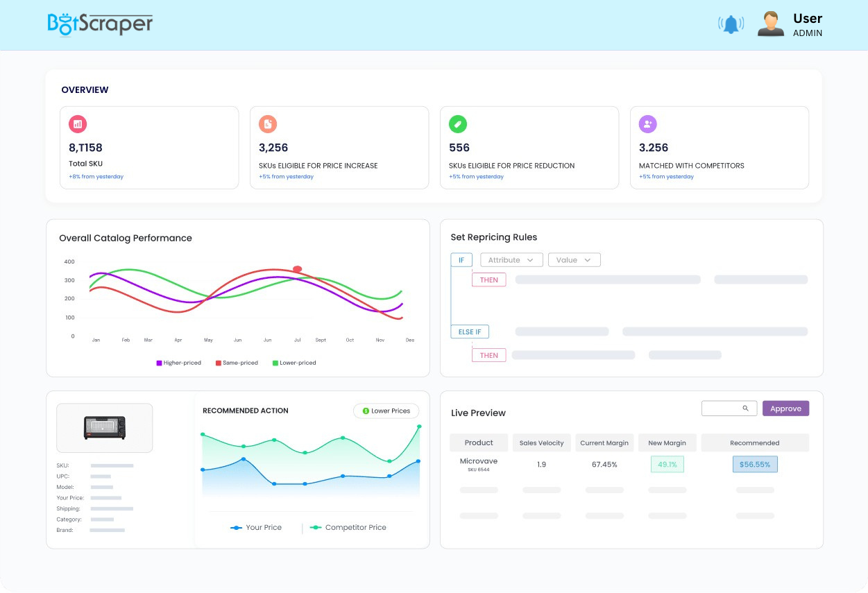This screenshot has height=593, width=868.
Task: Toggle the Higher-priced legend entry
Action: point(178,363)
